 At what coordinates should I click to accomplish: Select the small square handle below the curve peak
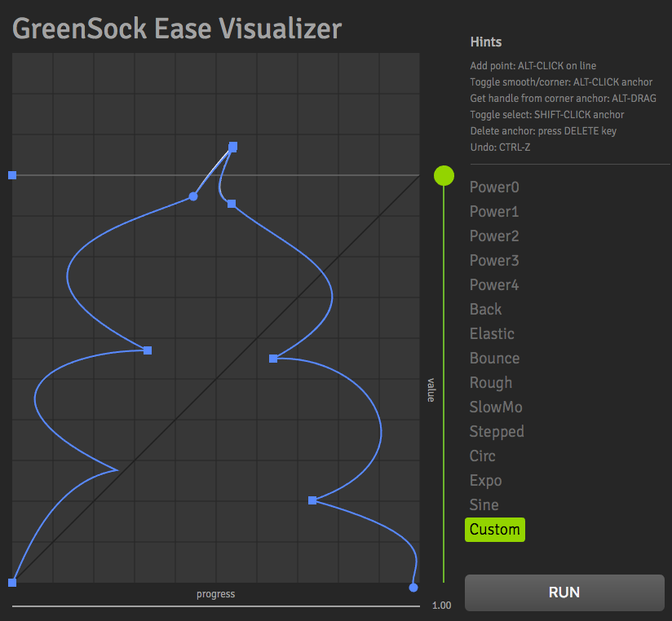click(x=232, y=203)
